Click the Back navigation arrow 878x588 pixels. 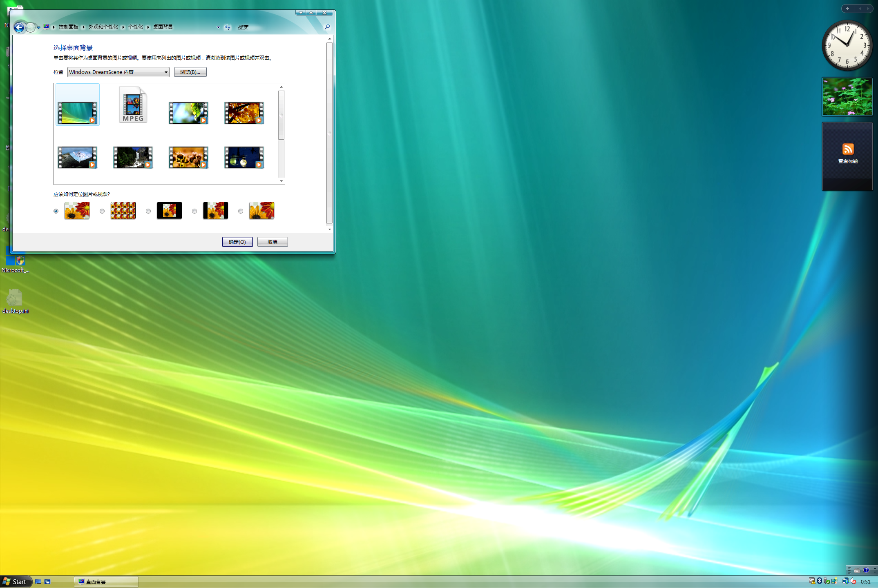click(19, 27)
